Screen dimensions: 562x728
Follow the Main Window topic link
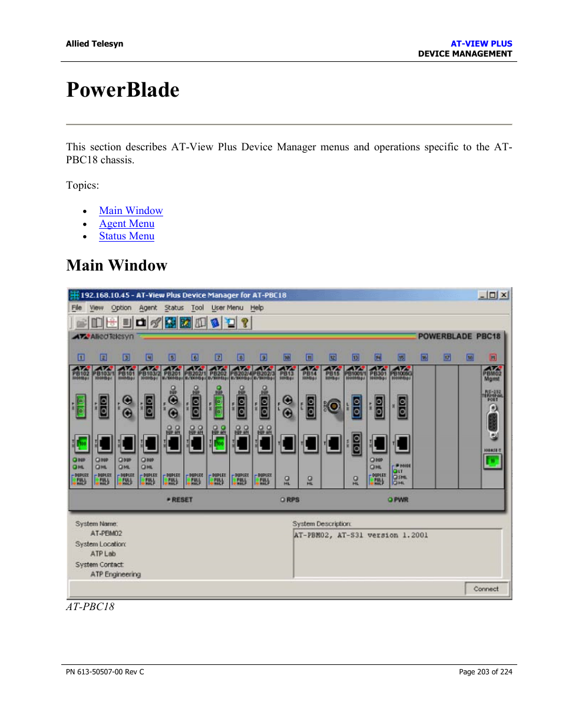[131, 210]
